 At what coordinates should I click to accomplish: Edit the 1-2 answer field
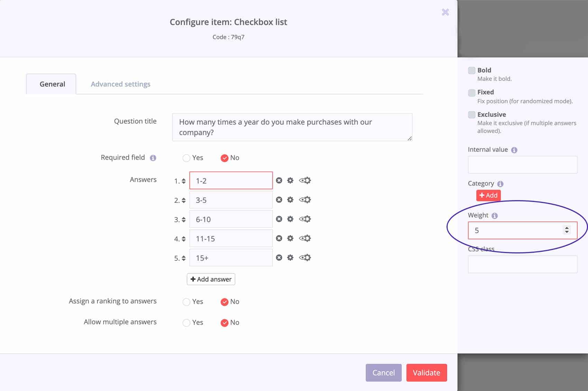click(231, 180)
